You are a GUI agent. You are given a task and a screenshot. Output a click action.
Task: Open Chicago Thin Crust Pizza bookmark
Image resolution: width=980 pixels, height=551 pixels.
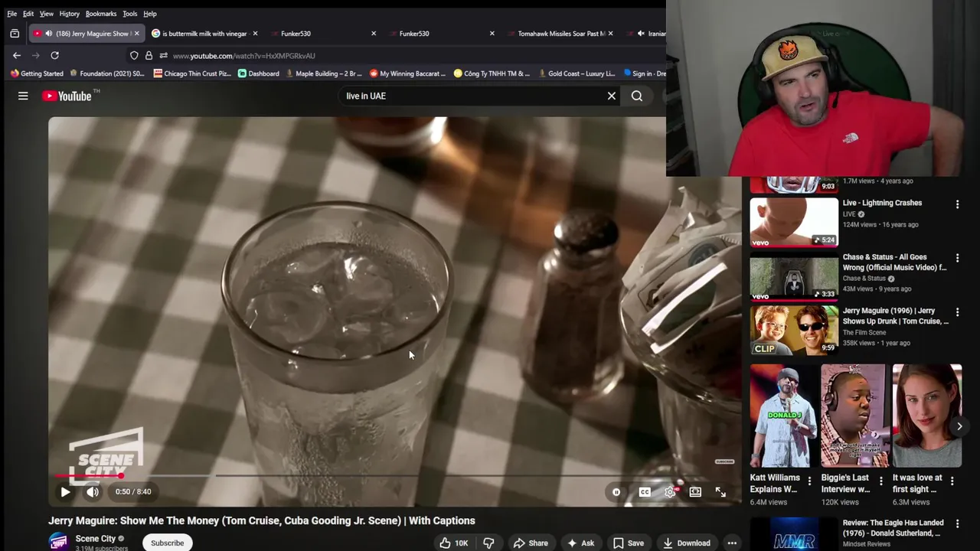click(192, 73)
